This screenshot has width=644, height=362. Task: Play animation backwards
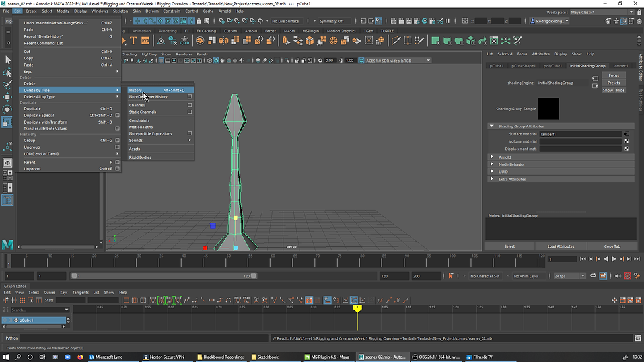pyautogui.click(x=606, y=259)
